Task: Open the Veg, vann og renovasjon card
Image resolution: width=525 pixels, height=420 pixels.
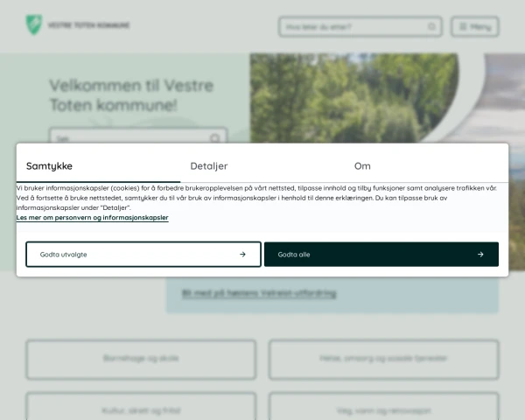Action: [x=384, y=407]
